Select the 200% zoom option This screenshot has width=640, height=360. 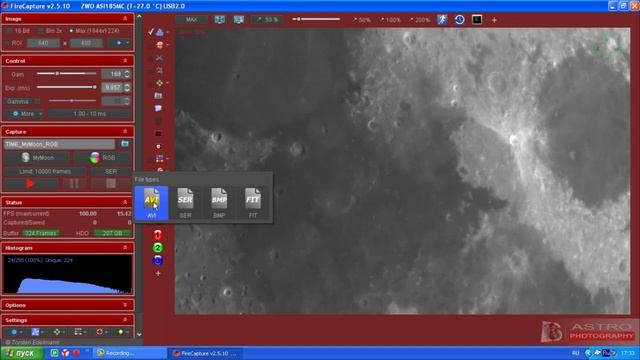pyautogui.click(x=420, y=20)
